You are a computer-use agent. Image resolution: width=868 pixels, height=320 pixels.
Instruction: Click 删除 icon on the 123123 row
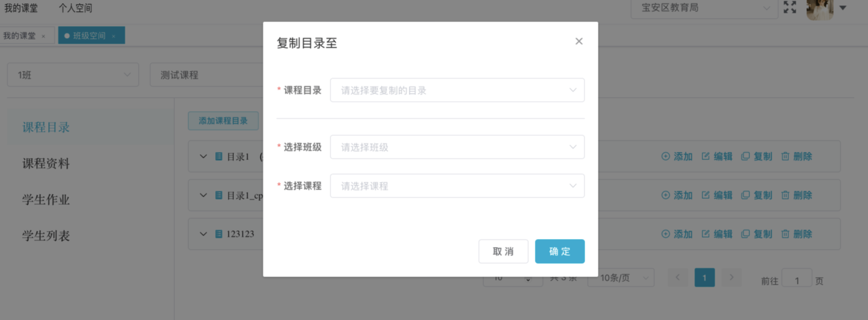(x=796, y=234)
